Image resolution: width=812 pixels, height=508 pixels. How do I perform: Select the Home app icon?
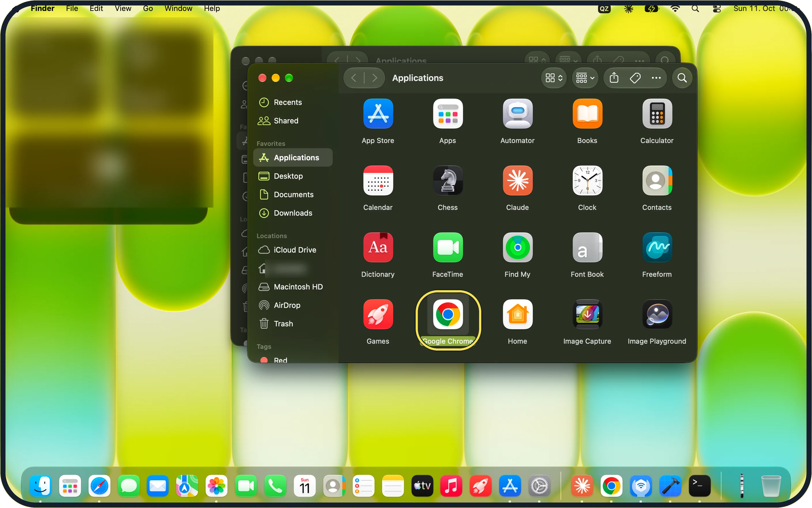coord(517,315)
